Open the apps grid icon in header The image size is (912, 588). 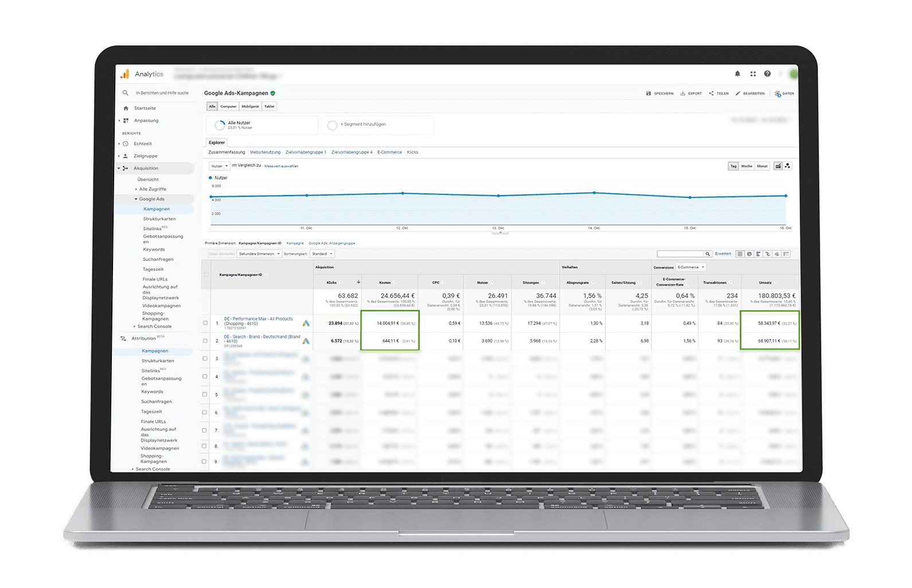click(x=753, y=74)
